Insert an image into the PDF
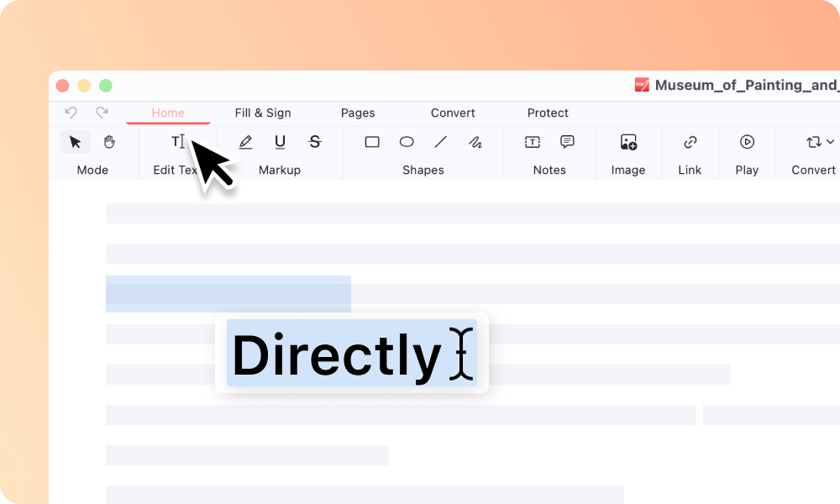 point(628,142)
